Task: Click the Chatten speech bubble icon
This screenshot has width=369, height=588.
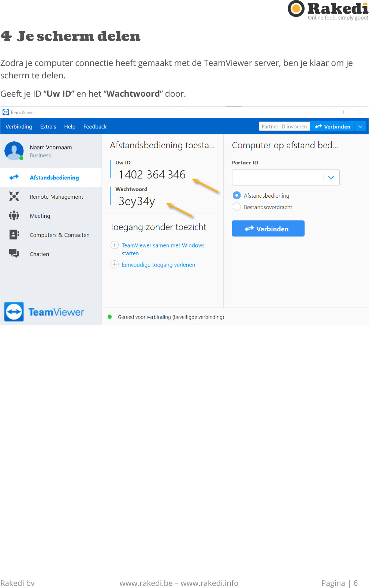Action: [14, 253]
